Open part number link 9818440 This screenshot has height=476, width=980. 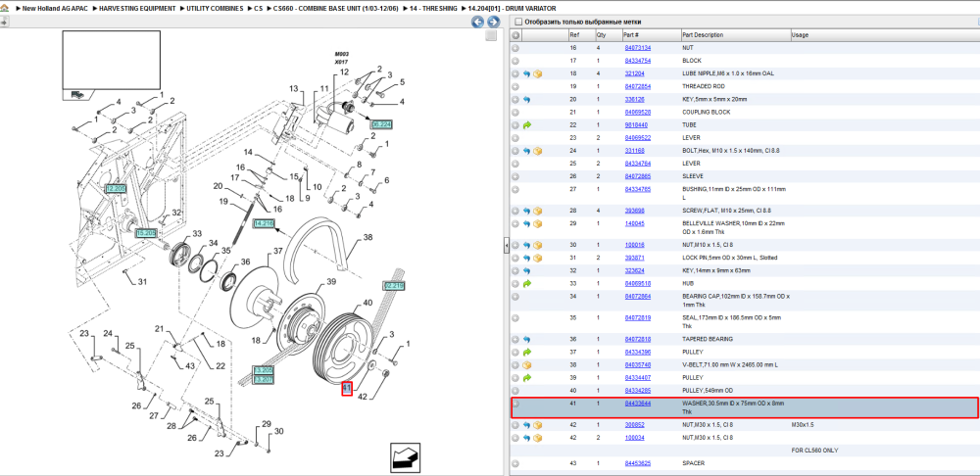pyautogui.click(x=636, y=125)
